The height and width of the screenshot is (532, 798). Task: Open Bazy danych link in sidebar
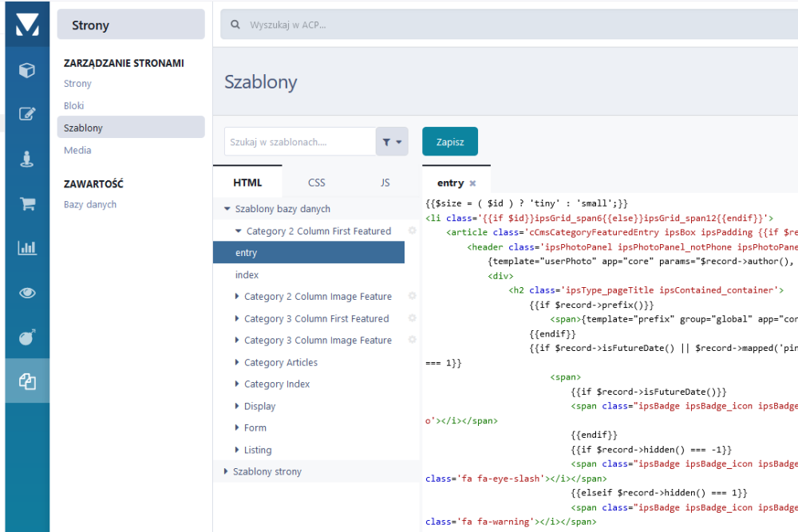pyautogui.click(x=90, y=205)
